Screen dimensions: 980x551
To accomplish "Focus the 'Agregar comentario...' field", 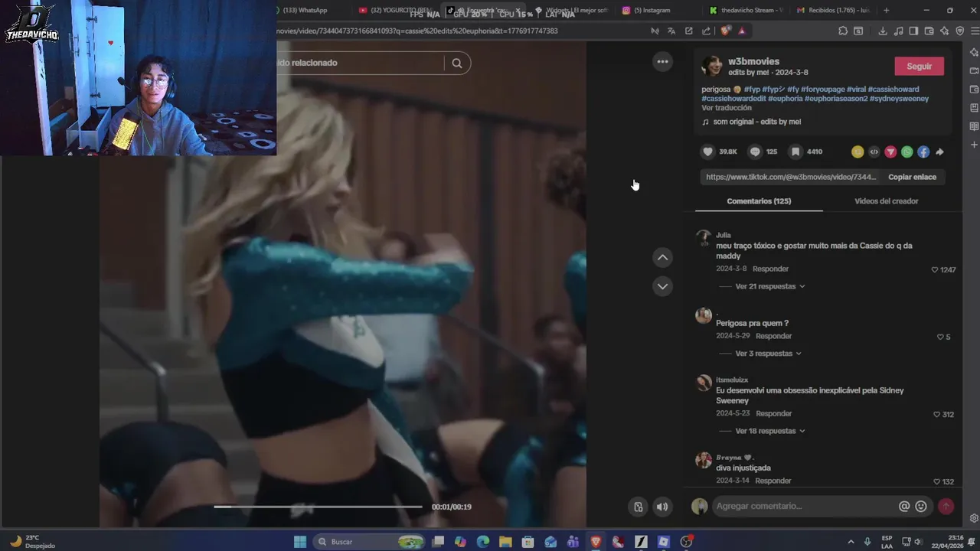I will [804, 506].
